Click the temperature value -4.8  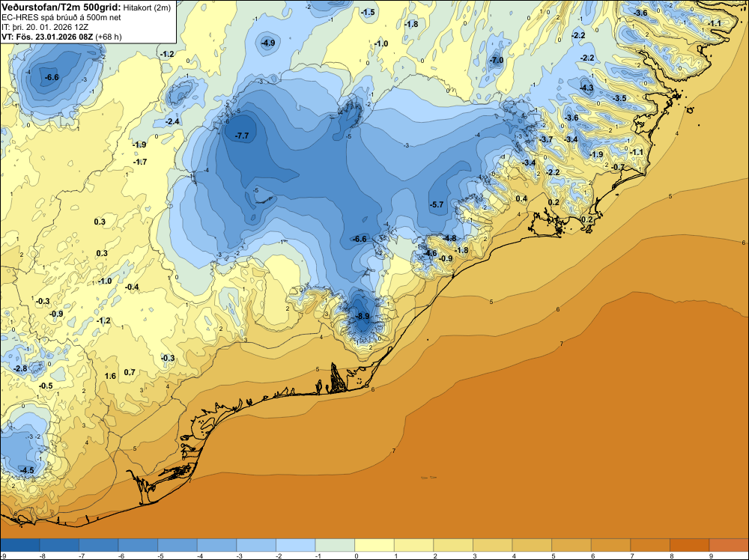449,238
